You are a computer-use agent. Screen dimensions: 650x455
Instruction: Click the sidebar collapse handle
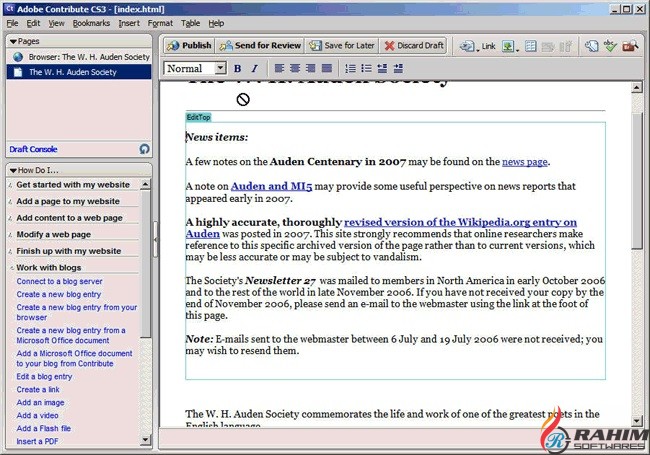tap(155, 240)
